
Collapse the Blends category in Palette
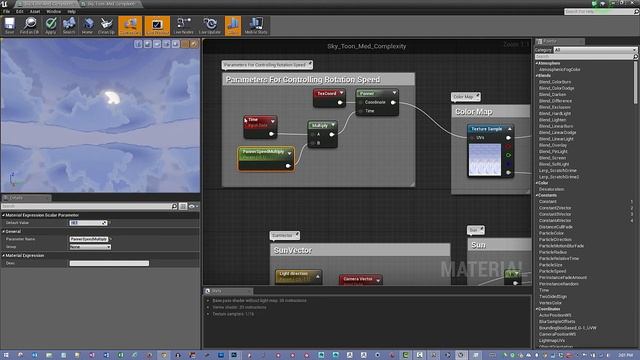[x=537, y=76]
